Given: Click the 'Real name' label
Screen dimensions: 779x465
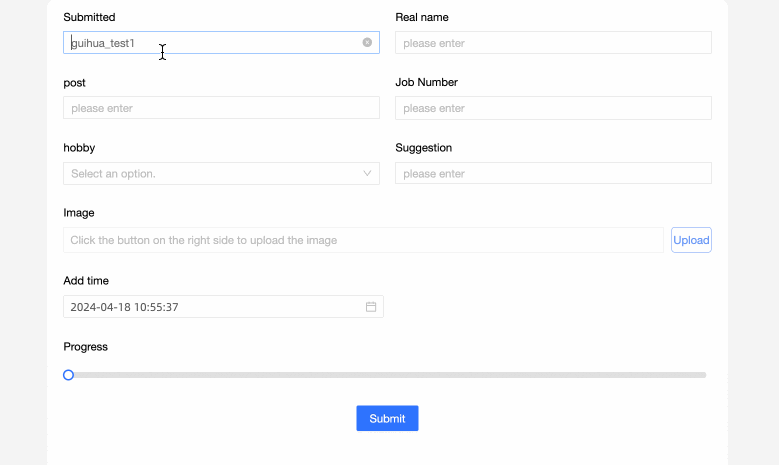Looking at the screenshot, I should (x=422, y=17).
